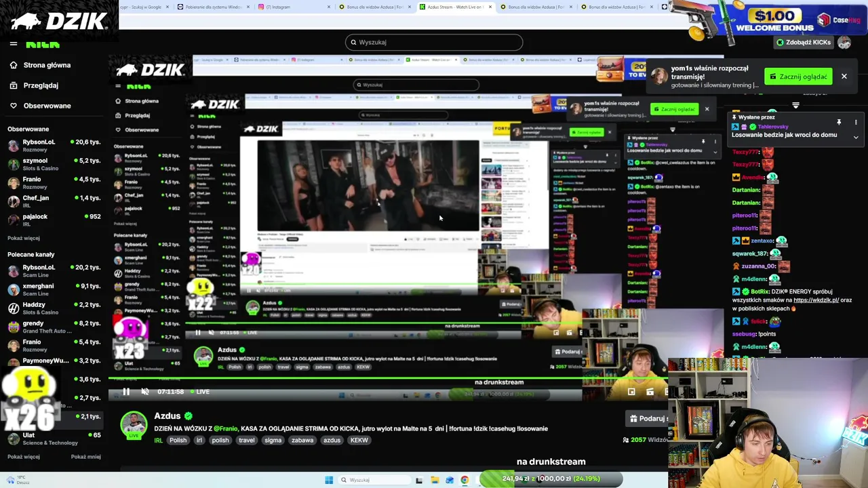Image resolution: width=868 pixels, height=488 pixels.
Task: Click the Podaruj gift button
Action: (648, 418)
